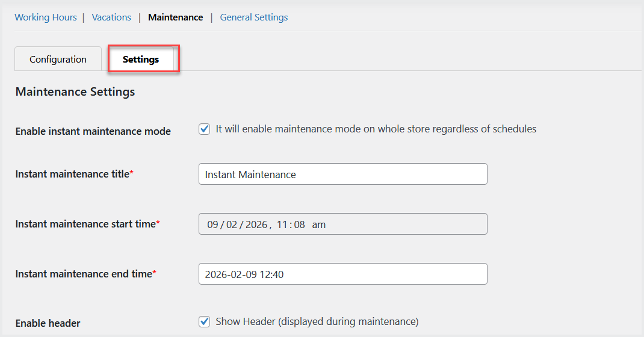Viewport: 644px width, 337px height.
Task: Click the 'Instant maintenance end time' label
Action: pyautogui.click(x=83, y=274)
